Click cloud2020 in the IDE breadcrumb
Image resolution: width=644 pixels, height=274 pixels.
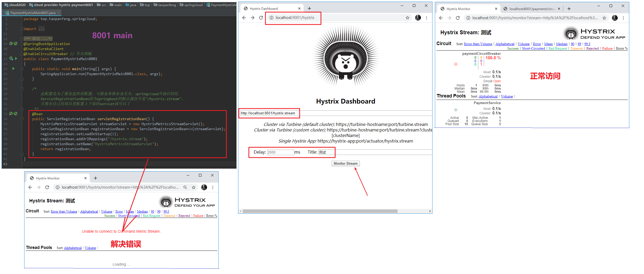click(15, 5)
